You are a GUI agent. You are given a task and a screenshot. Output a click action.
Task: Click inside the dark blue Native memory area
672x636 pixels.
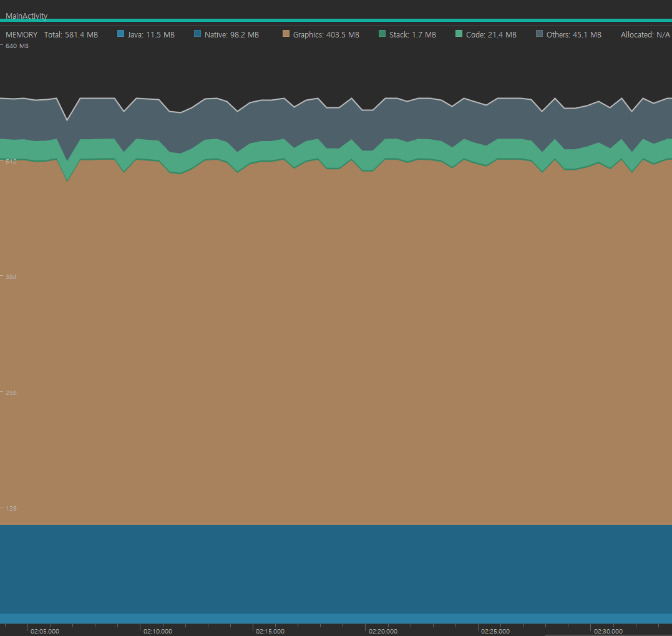tap(336, 569)
